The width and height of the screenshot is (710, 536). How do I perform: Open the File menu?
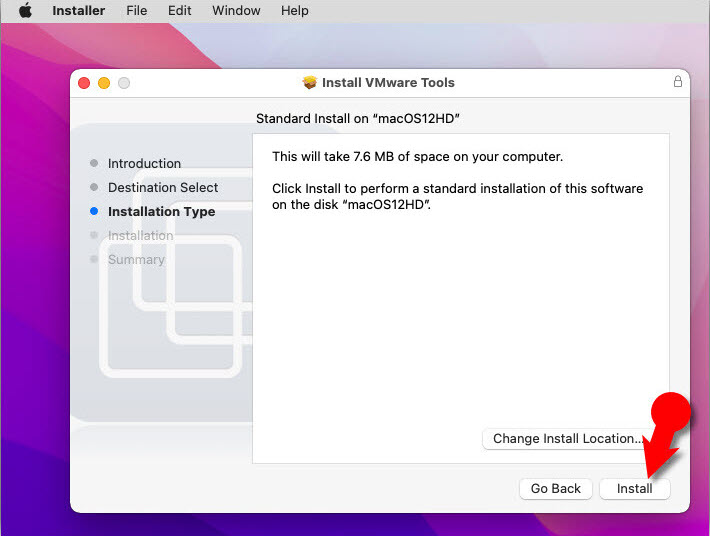tap(137, 11)
